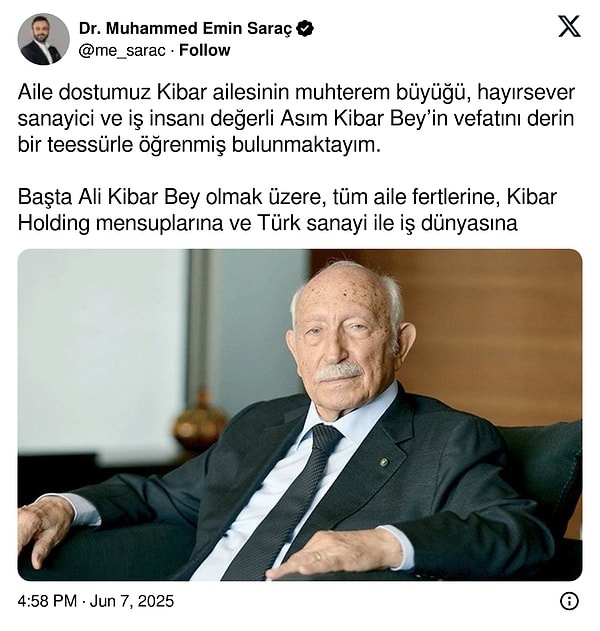
Task: Click the paragraph starting 'Başta Ali Kibar Bey'
Action: coord(287,210)
